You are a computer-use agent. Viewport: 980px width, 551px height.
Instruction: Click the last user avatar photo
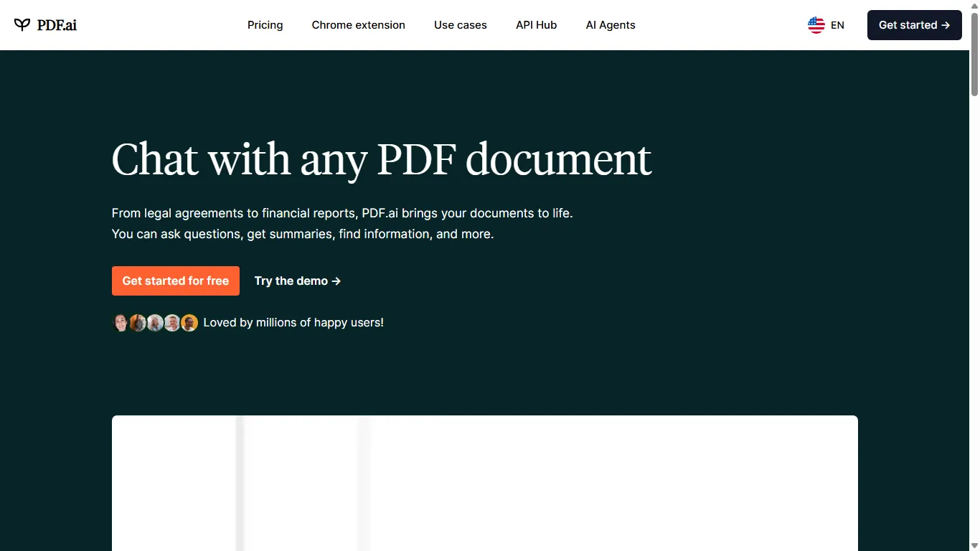[189, 323]
